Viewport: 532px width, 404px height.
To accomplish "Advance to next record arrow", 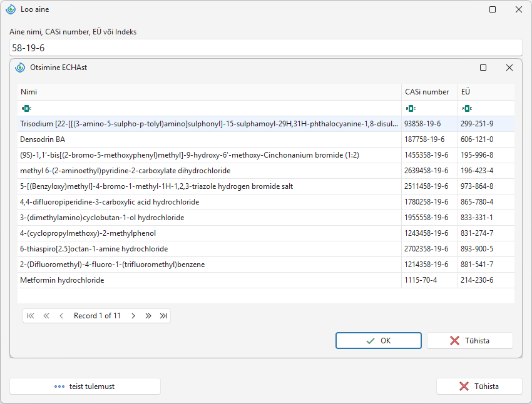I will click(x=133, y=316).
